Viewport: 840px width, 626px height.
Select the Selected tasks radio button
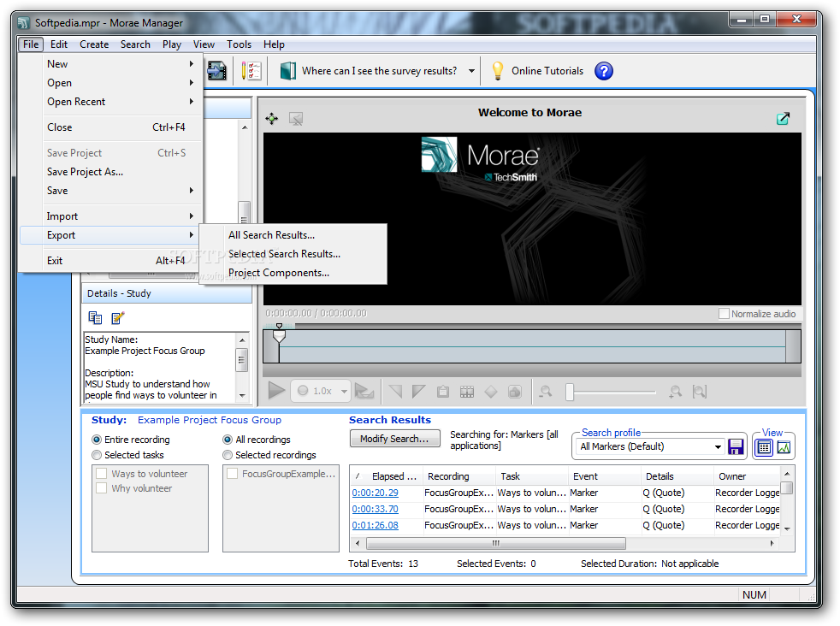(x=97, y=455)
